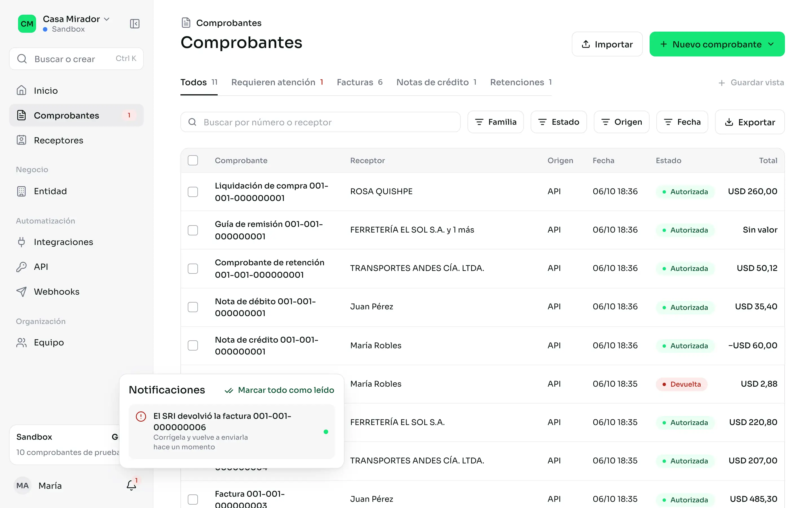Click the Buscar por número o receptor field
Screen dimensions: 812x508
click(x=321, y=122)
